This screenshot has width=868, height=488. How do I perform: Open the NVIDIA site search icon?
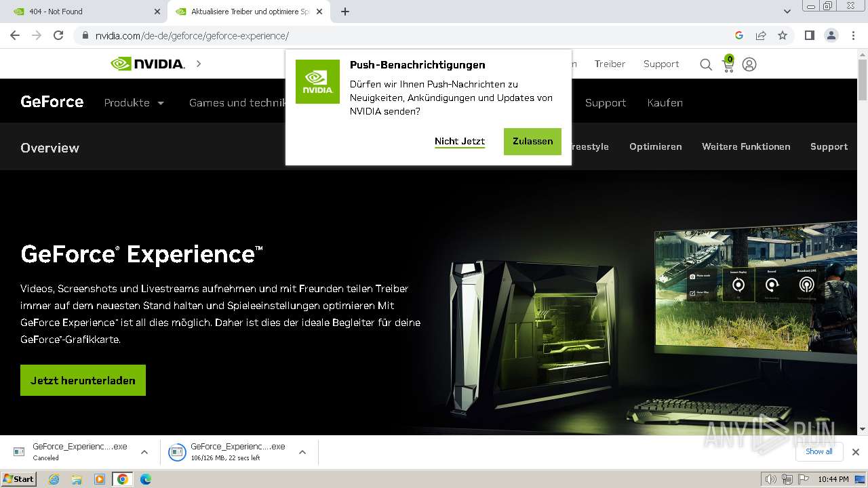706,64
